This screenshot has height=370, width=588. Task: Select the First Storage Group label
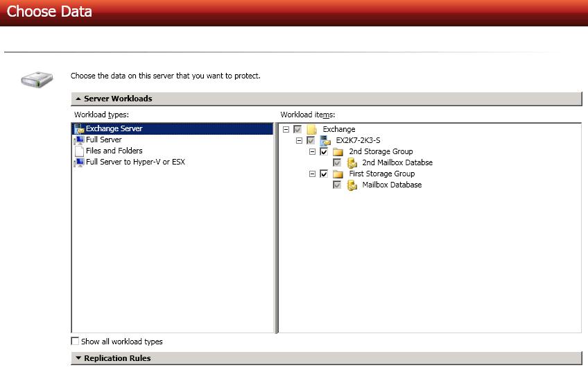(381, 174)
